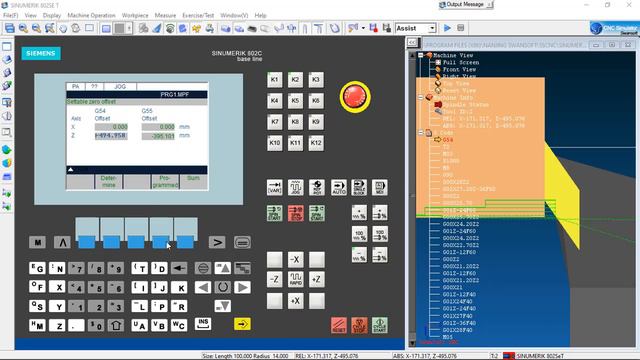Screen dimensions: 640x360
Task: Click the CYCLE STOP key
Action: point(359,325)
